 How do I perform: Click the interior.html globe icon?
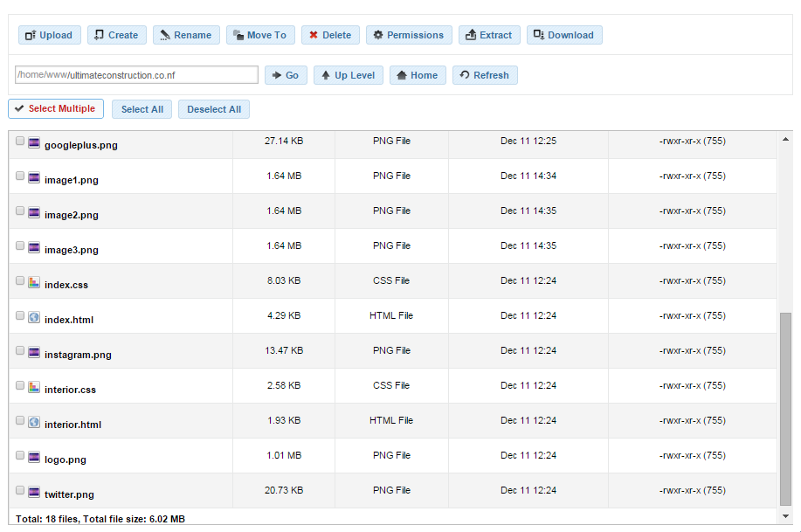[x=34, y=422]
